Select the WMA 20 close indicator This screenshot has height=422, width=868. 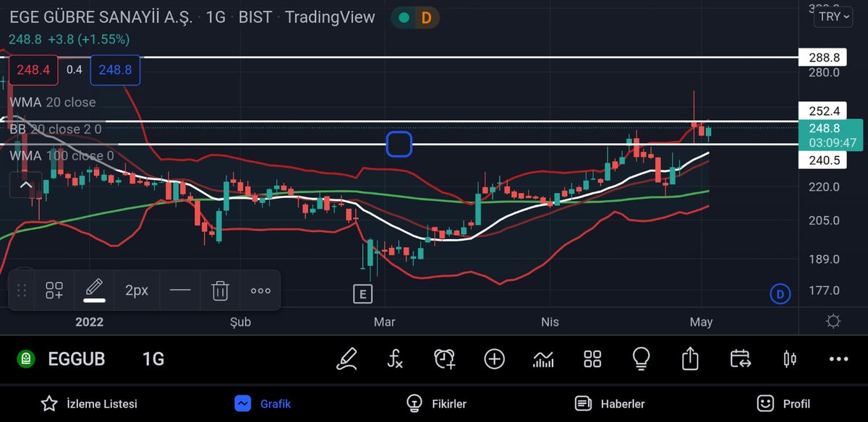(x=53, y=103)
